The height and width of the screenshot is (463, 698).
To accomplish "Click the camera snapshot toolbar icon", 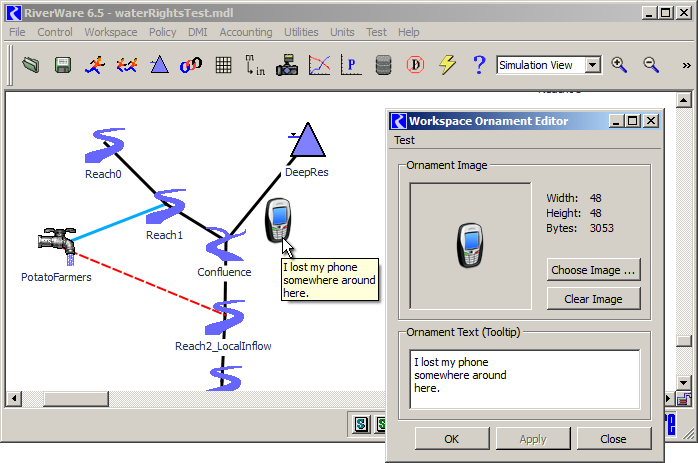I will coord(287,65).
